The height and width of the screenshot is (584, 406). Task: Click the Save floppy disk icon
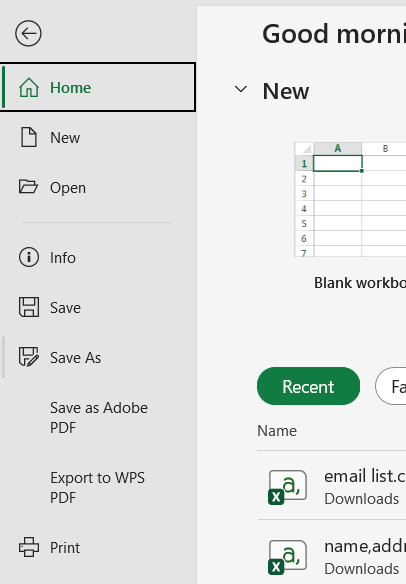(x=29, y=307)
